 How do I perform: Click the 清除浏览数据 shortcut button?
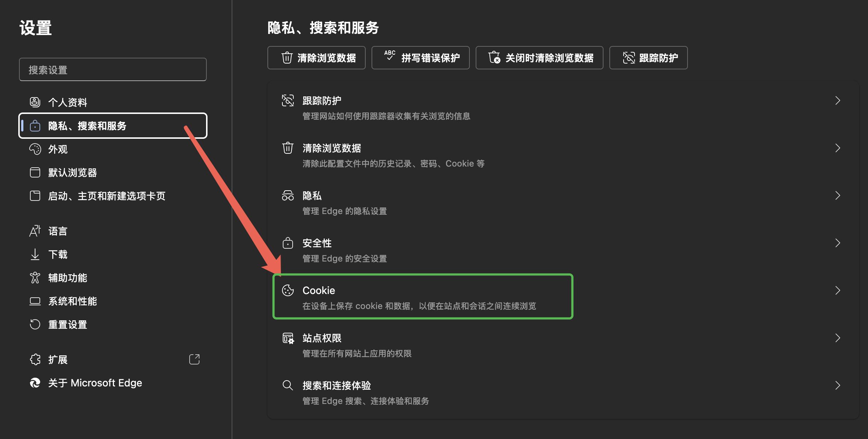pos(316,58)
